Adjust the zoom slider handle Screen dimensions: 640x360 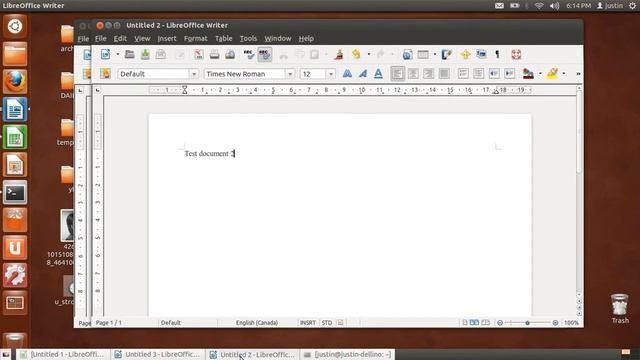[527, 322]
